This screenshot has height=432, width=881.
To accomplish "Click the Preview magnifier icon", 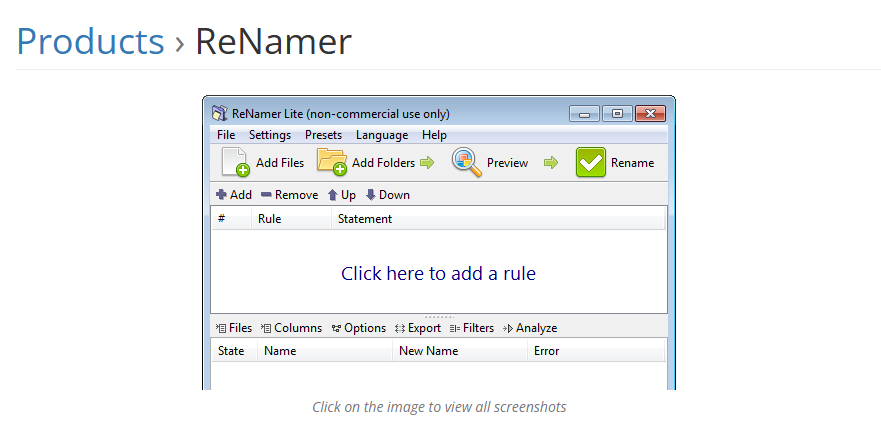I will [x=467, y=162].
